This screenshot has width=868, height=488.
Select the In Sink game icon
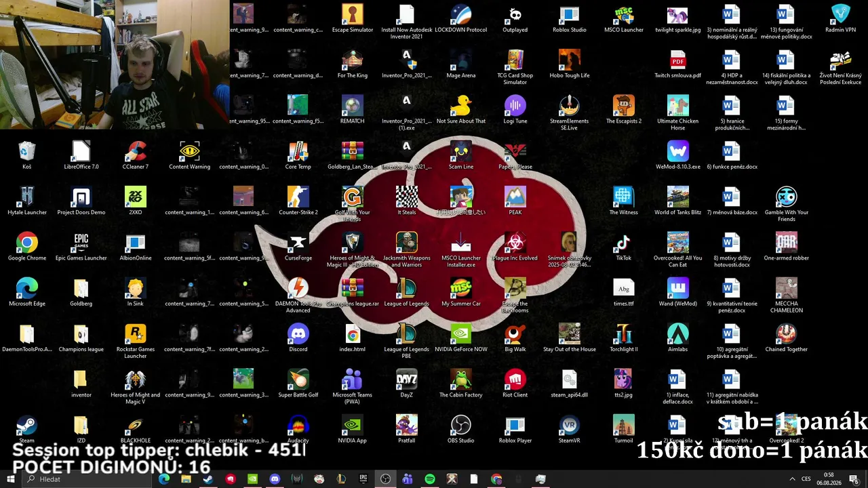(136, 287)
